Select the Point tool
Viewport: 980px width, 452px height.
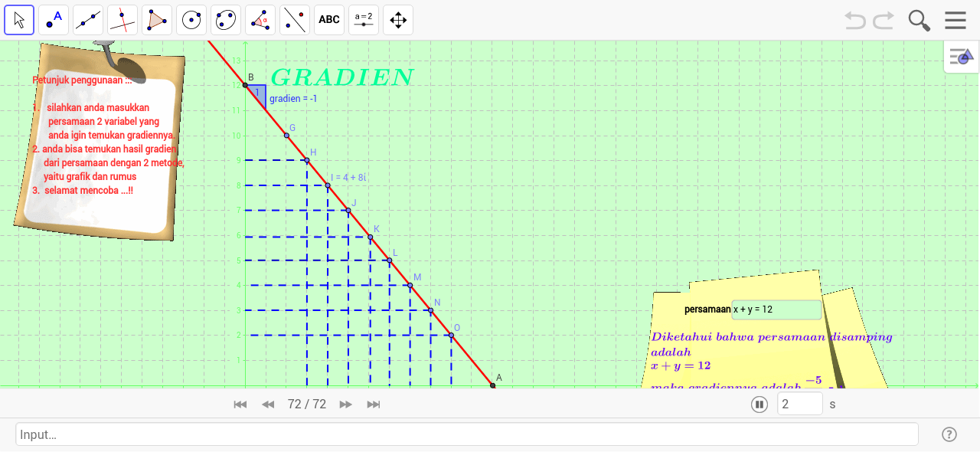[x=54, y=20]
